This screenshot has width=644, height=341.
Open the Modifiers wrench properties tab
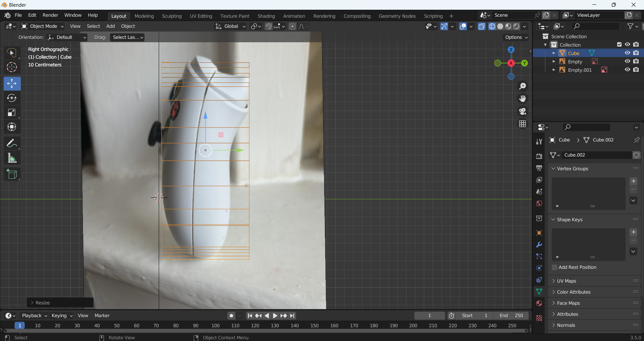coord(539,245)
